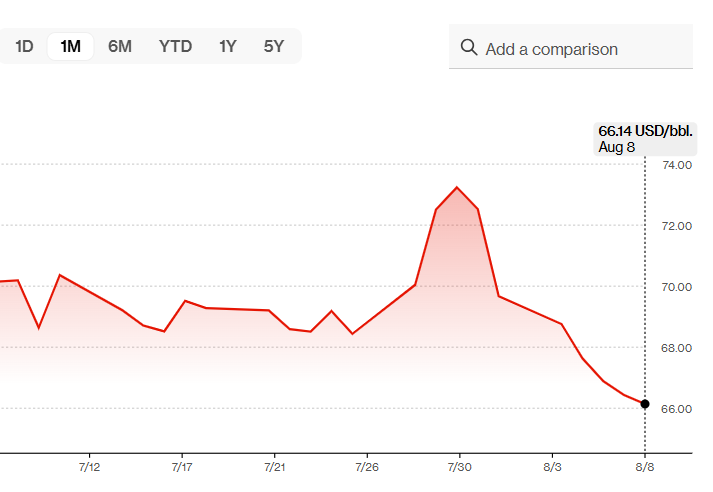
Task: Click the 8/8 x-axis date label
Action: click(645, 467)
